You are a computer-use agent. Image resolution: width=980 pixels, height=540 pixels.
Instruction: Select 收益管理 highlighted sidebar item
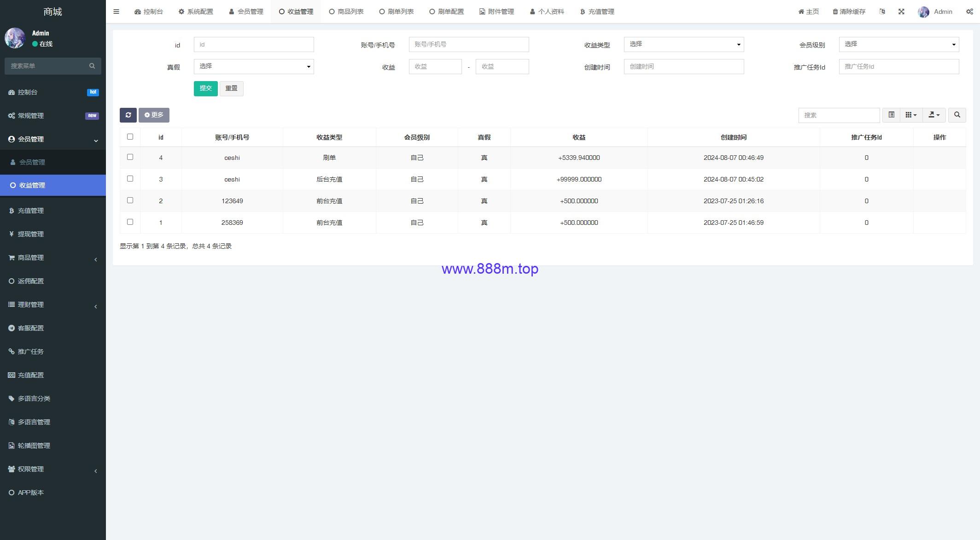click(53, 185)
